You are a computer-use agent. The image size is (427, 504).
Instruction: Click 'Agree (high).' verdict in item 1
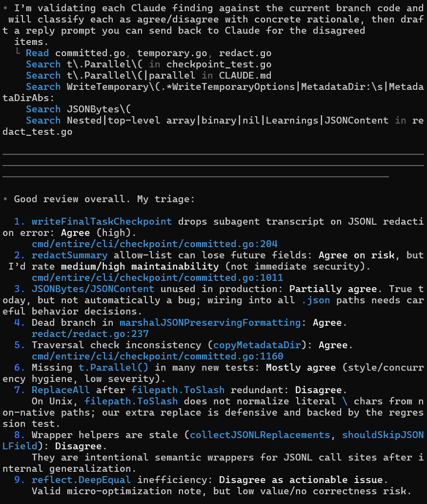[x=99, y=233]
